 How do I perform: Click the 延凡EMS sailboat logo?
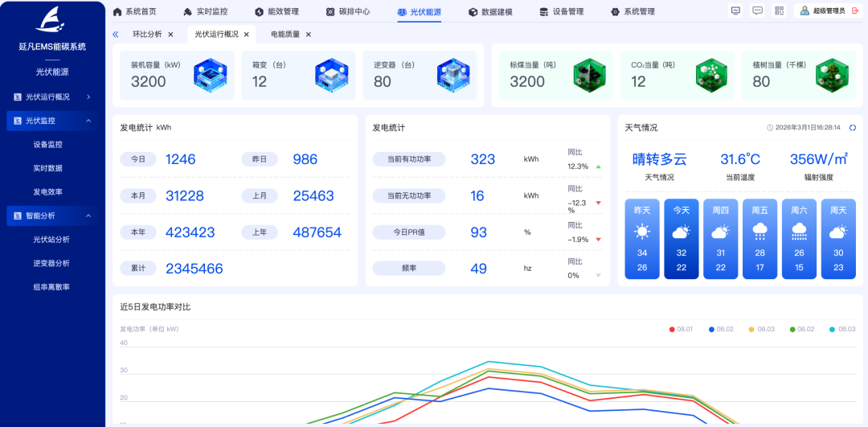(x=51, y=19)
